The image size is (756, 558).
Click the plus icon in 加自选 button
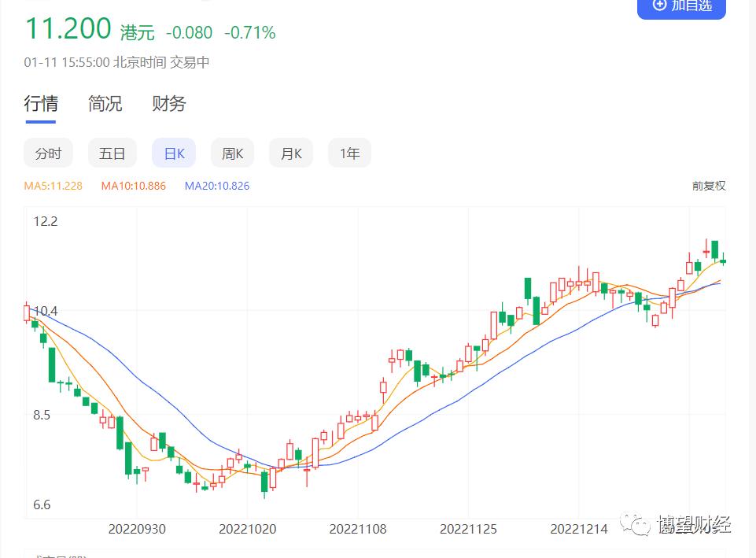pos(659,5)
